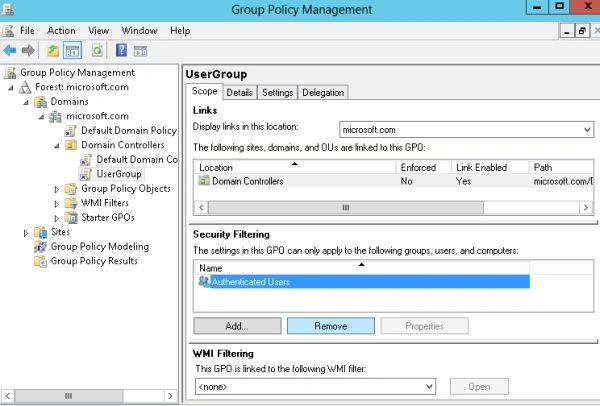Switch to the Settings tab
The image size is (600, 406).
point(277,93)
